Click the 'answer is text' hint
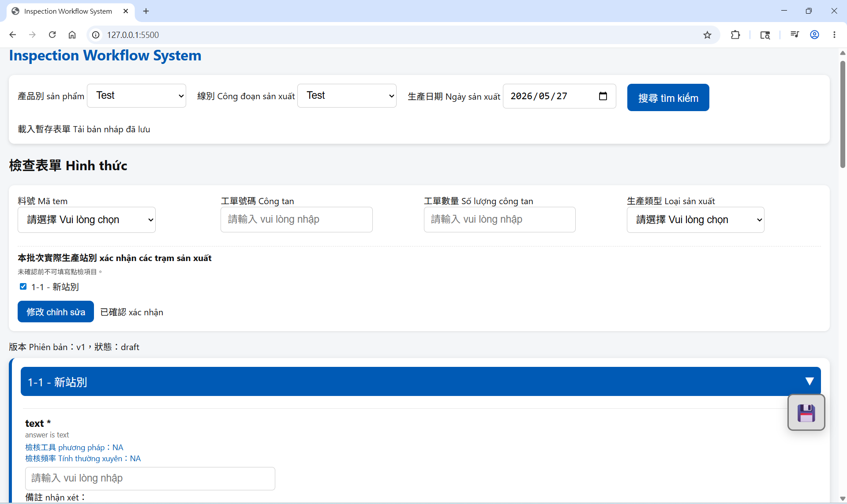 pyautogui.click(x=47, y=435)
